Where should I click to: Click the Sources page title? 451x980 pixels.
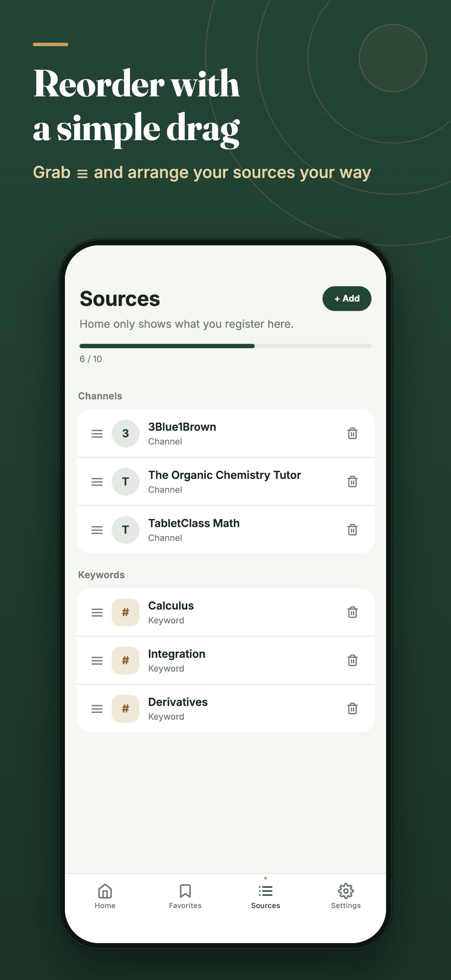(x=120, y=299)
